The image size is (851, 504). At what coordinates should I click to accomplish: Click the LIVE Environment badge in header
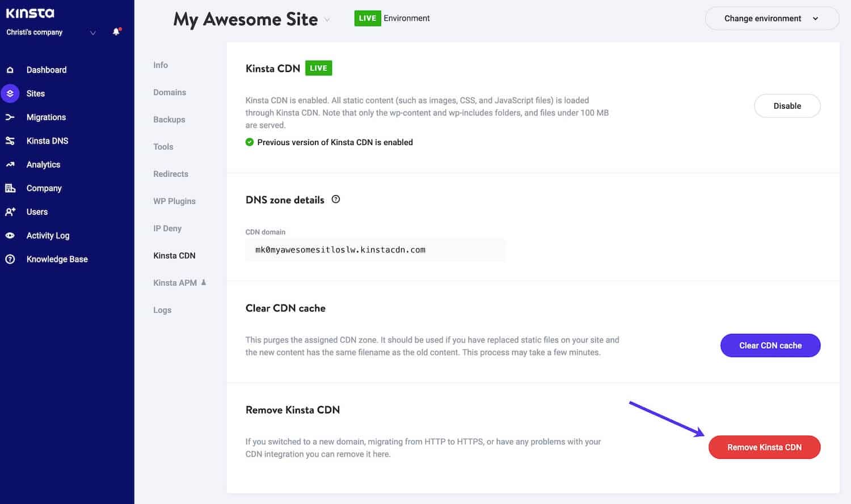[367, 18]
